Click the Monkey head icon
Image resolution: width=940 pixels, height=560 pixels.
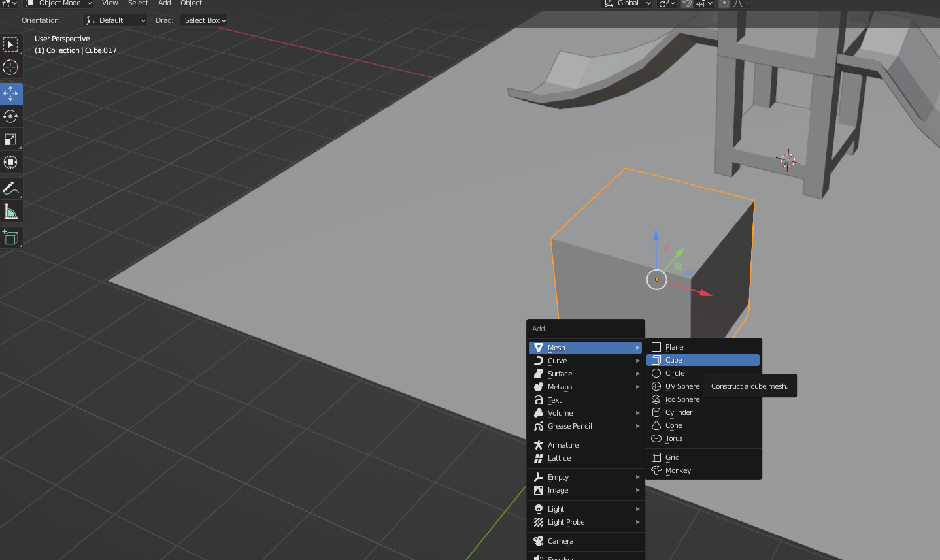(x=656, y=470)
